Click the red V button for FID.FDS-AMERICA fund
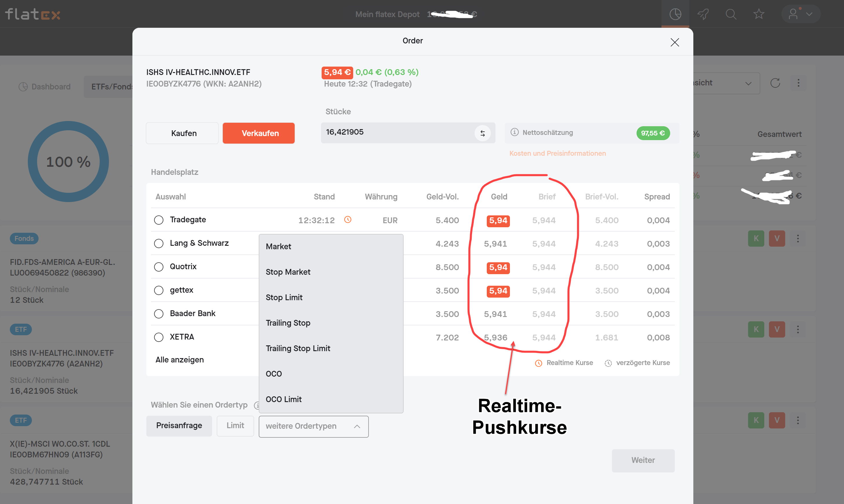844x504 pixels. pyautogui.click(x=777, y=239)
